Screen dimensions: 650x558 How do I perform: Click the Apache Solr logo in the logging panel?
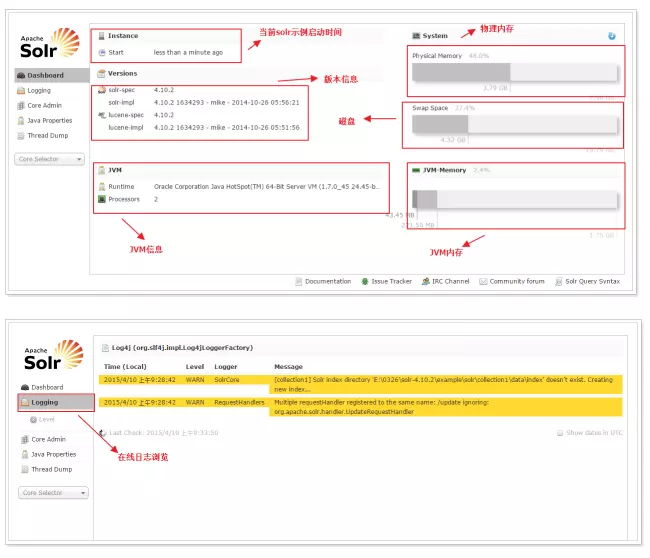coord(54,355)
